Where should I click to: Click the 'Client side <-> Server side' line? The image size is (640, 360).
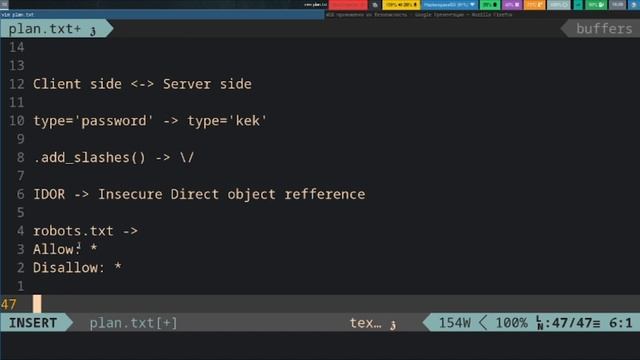click(x=142, y=84)
